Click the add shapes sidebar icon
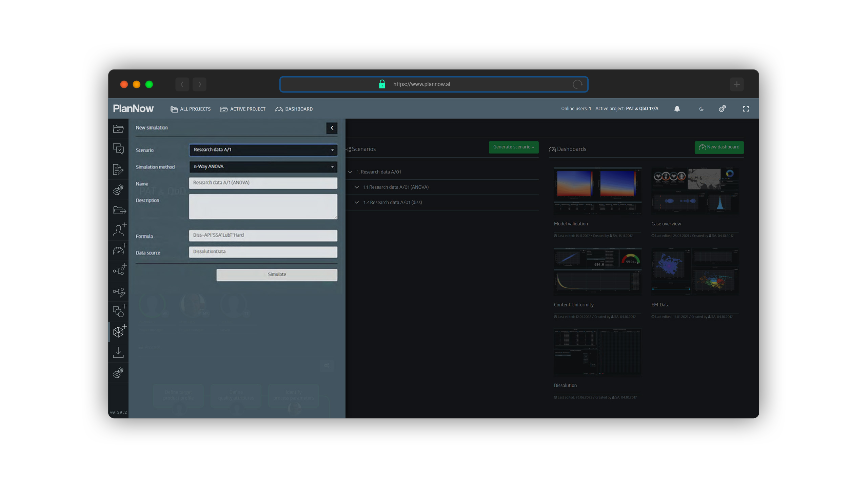This screenshot has width=868, height=488. (x=119, y=310)
